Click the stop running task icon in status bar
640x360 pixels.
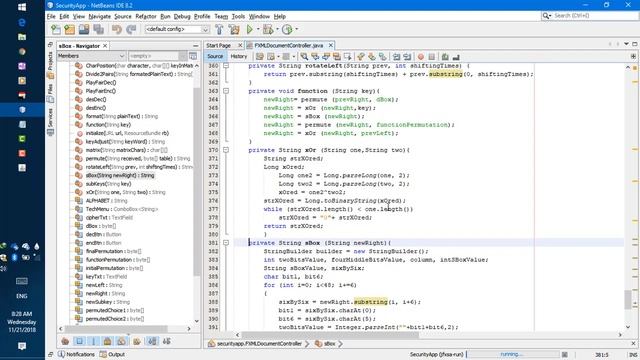point(564,355)
